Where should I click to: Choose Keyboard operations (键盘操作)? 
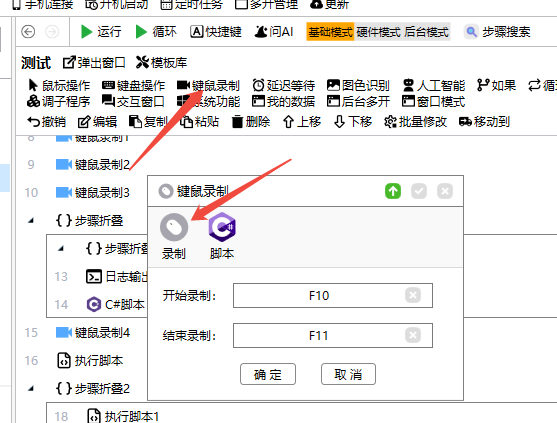tap(134, 85)
